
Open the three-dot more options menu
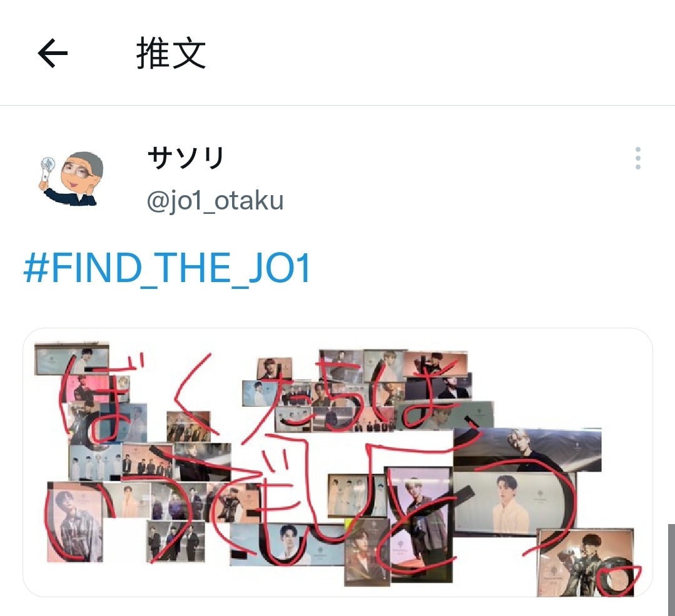pos(637,158)
